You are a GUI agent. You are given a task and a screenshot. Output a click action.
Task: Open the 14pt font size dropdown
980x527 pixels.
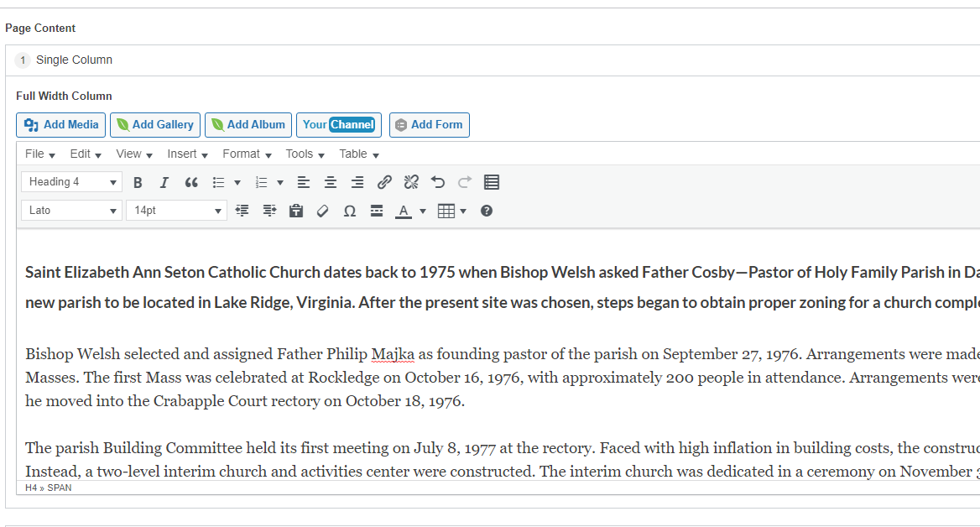[176, 211]
